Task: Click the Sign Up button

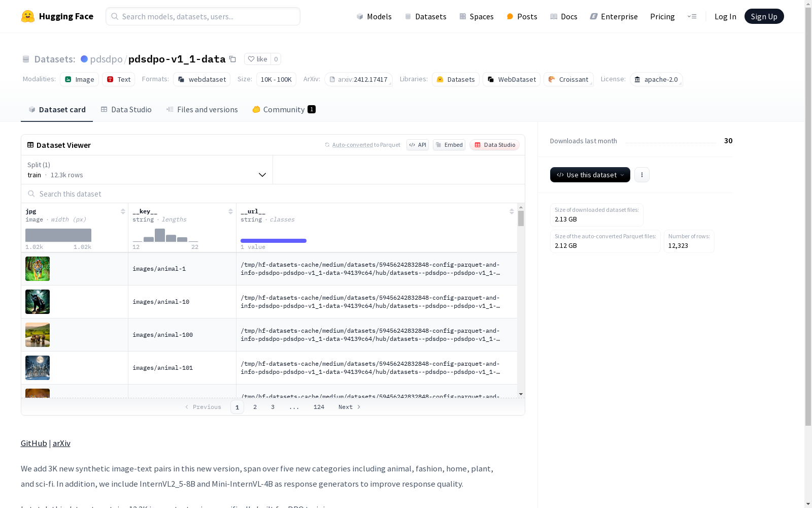Action: tap(764, 16)
